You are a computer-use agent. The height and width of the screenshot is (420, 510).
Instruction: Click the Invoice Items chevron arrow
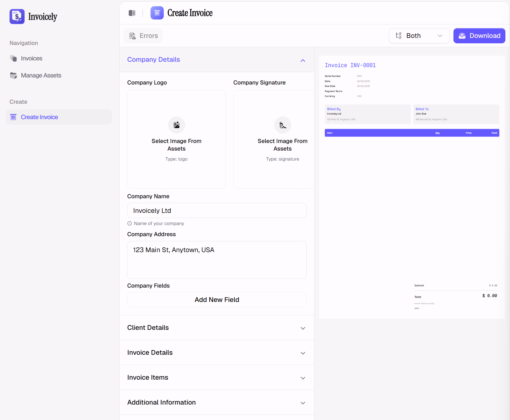coord(303,378)
